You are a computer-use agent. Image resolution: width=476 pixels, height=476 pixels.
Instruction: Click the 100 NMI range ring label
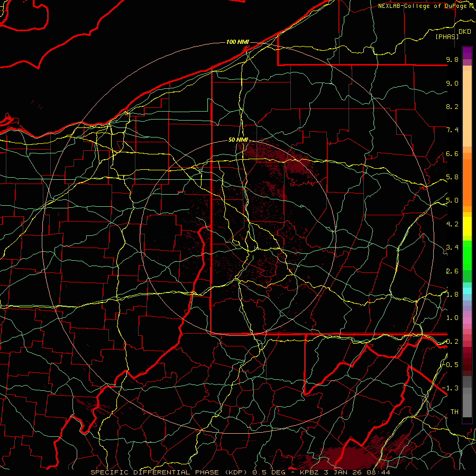[237, 42]
